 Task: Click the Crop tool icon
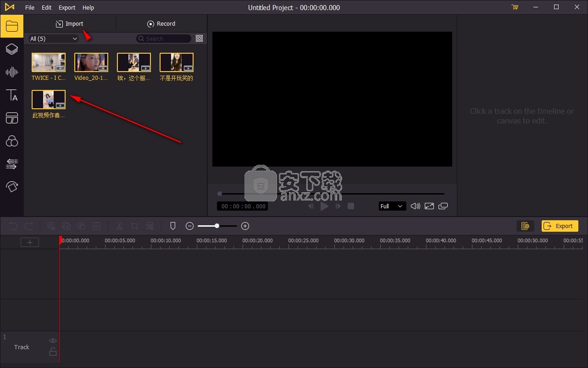pyautogui.click(x=134, y=226)
